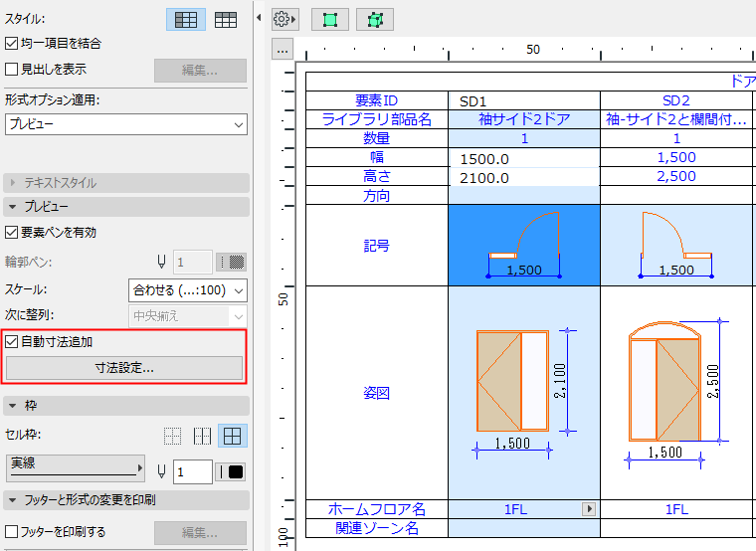Click 編集... next to 見出しを表示
The width and height of the screenshot is (756, 551).
pyautogui.click(x=200, y=71)
